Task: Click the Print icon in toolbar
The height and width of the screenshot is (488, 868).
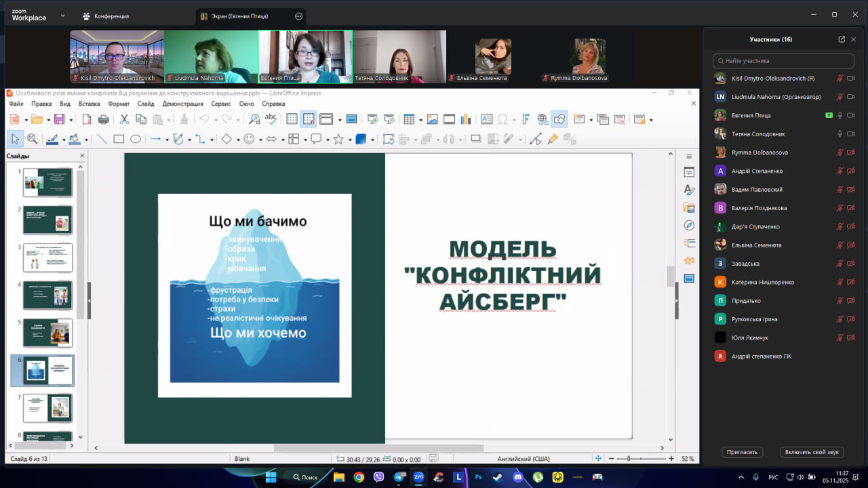Action: pos(103,119)
